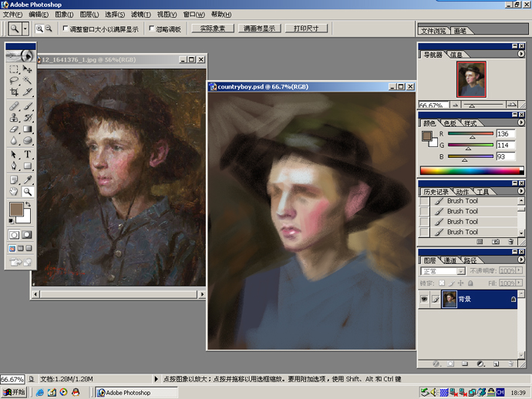
Task: Select the Gradient tool
Action: 27,129
